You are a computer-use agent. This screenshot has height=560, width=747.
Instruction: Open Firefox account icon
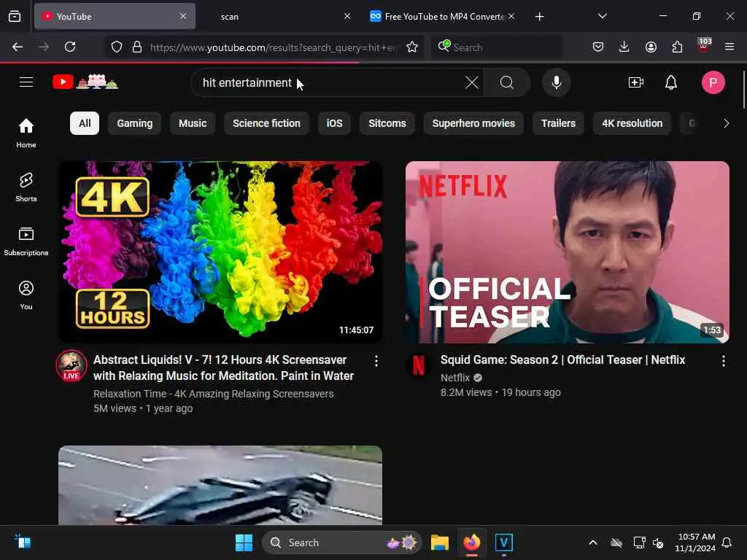(651, 47)
